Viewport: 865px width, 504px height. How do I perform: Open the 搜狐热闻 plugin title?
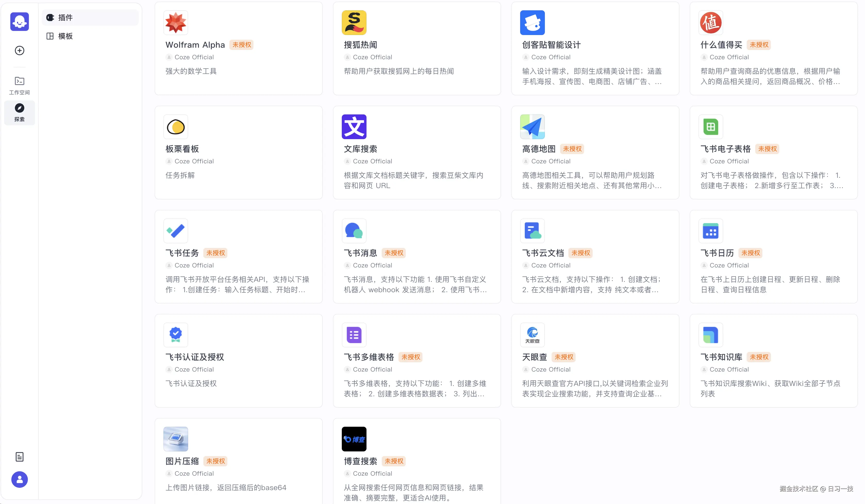point(360,45)
